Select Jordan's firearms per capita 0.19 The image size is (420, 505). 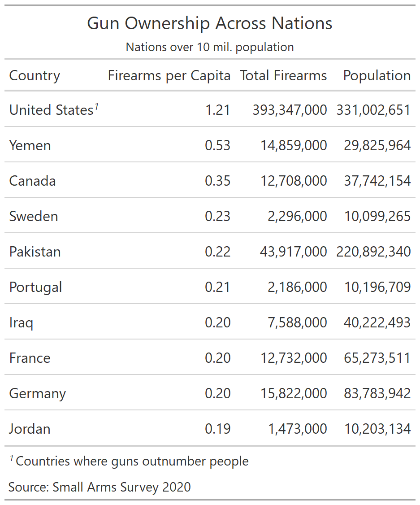(x=217, y=429)
